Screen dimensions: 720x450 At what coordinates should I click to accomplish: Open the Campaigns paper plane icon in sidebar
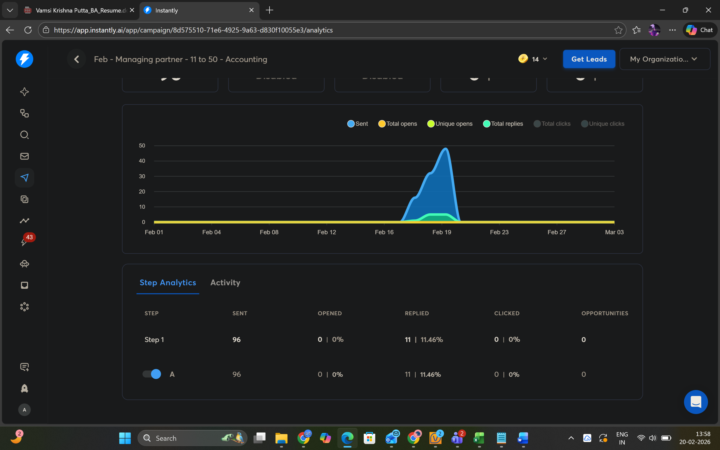tap(24, 177)
